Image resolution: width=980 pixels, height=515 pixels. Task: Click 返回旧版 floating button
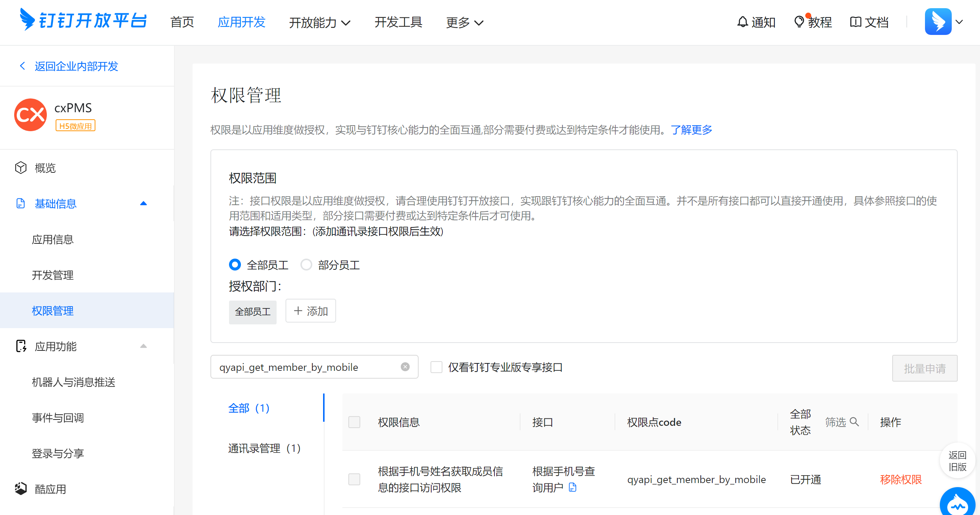tap(957, 461)
